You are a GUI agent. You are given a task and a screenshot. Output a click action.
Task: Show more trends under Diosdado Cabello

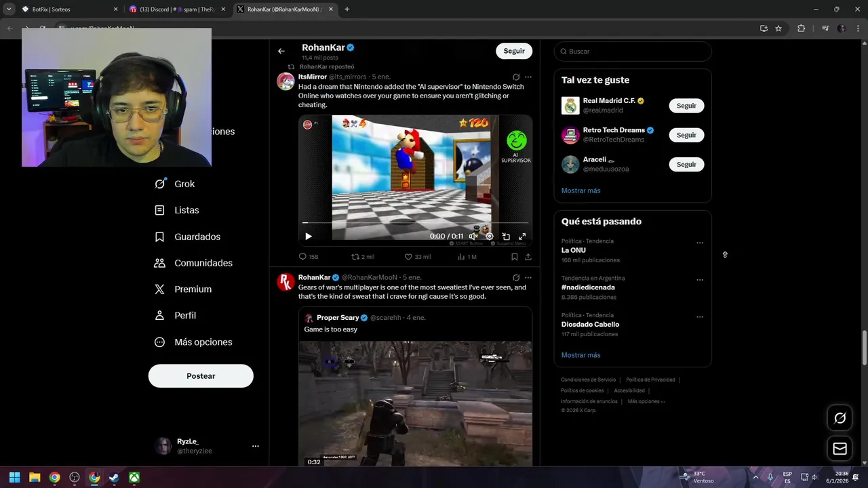580,355
